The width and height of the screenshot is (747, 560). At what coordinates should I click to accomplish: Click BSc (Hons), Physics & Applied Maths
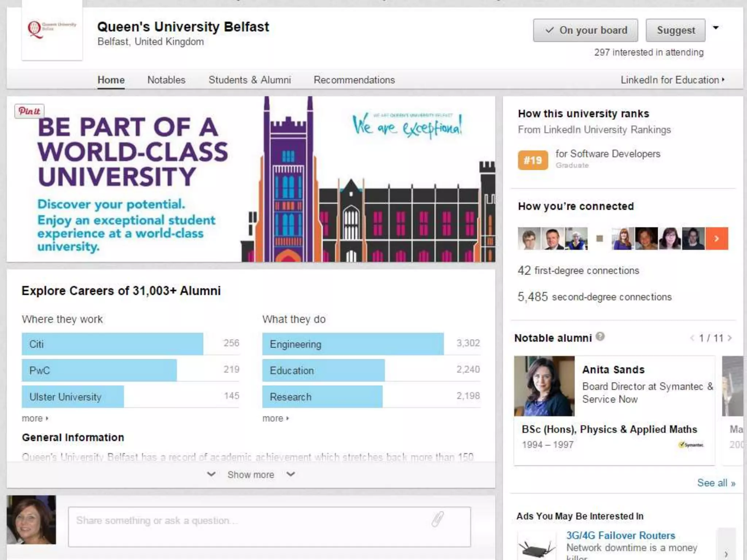coord(609,429)
